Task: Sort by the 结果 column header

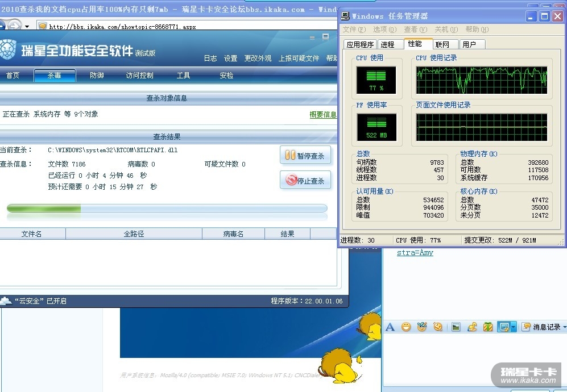Action: pos(287,233)
